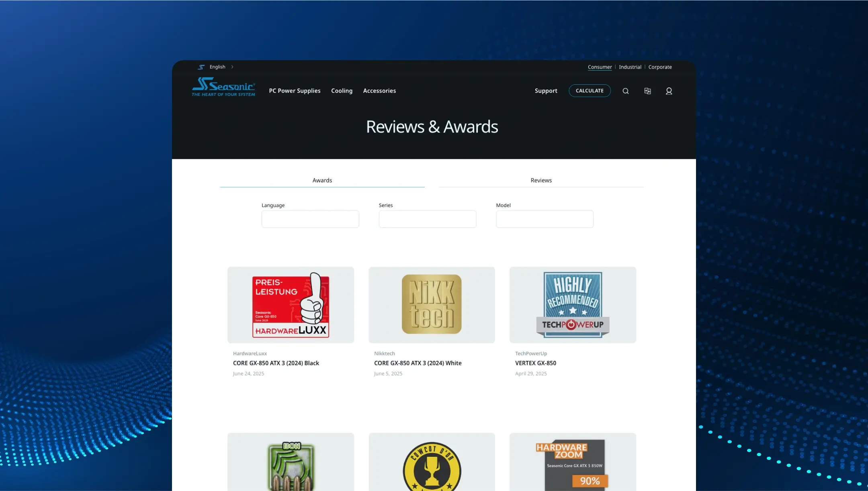Click small Seasonic icon beside English
This screenshot has width=868, height=491.
click(201, 67)
